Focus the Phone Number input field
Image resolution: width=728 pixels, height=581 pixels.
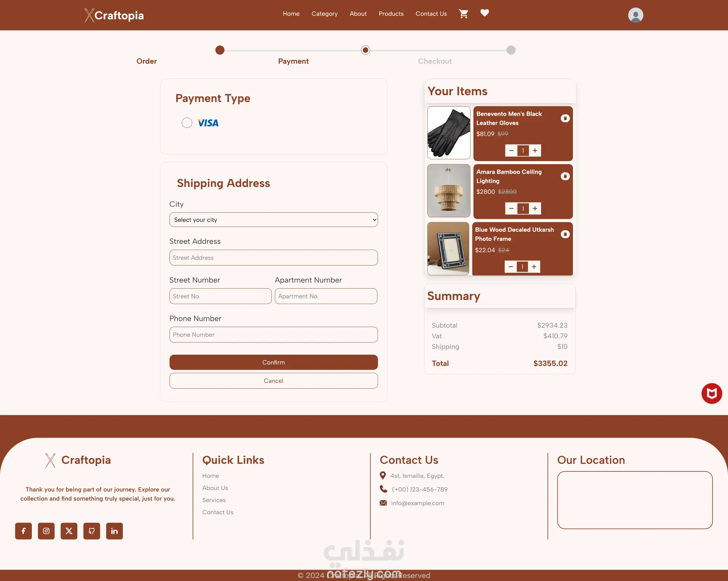click(273, 335)
